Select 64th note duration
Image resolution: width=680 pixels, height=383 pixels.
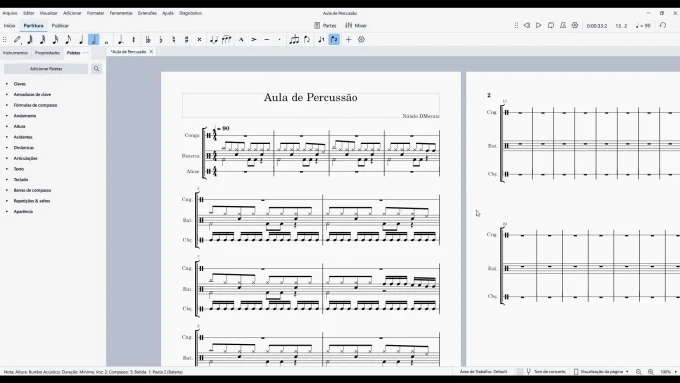(x=30, y=39)
